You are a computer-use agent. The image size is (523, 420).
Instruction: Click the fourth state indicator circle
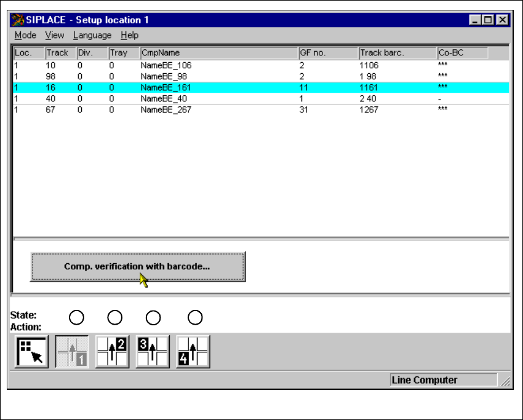tap(194, 317)
